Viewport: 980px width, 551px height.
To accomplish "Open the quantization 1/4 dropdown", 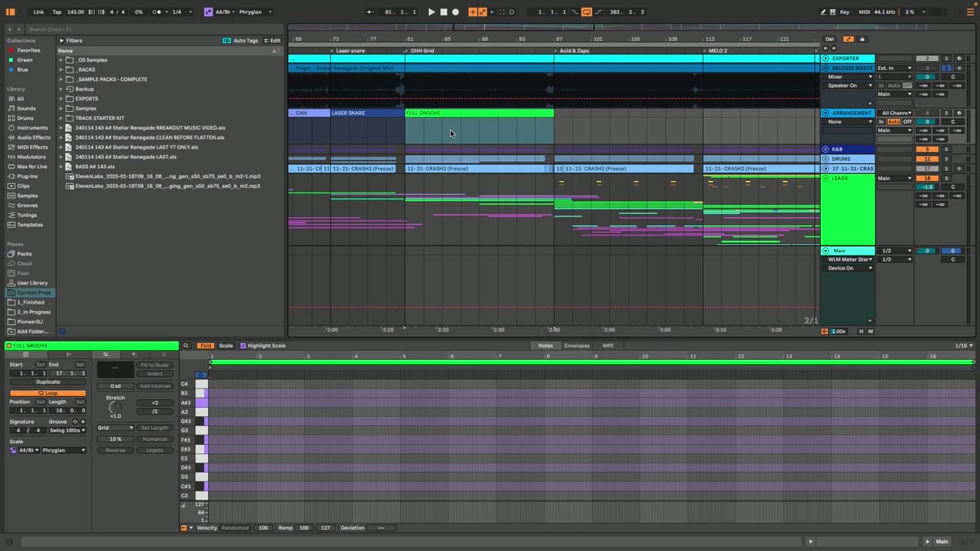I will click(181, 12).
